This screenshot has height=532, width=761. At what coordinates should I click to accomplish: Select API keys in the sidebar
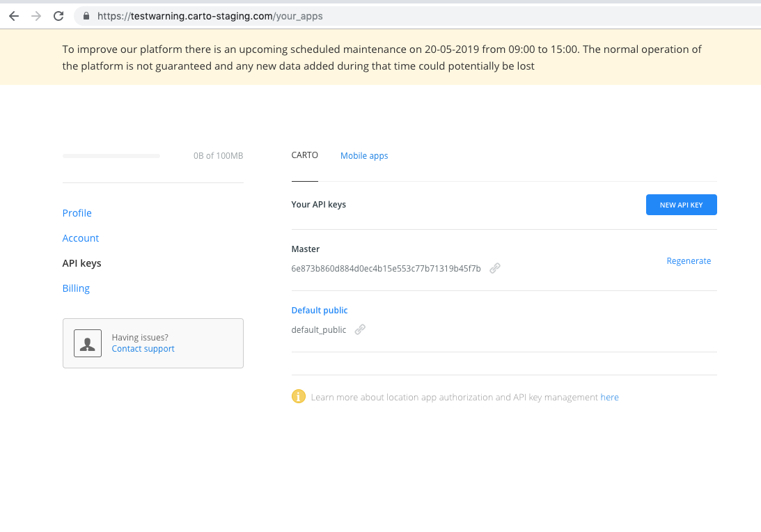point(82,264)
